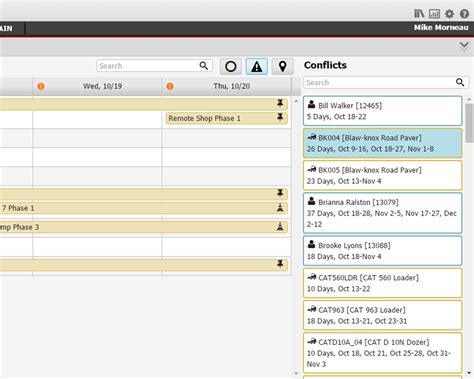Screen dimensions: 474x379
Task: Select the Wed, 10/19 column header
Action: point(97,86)
